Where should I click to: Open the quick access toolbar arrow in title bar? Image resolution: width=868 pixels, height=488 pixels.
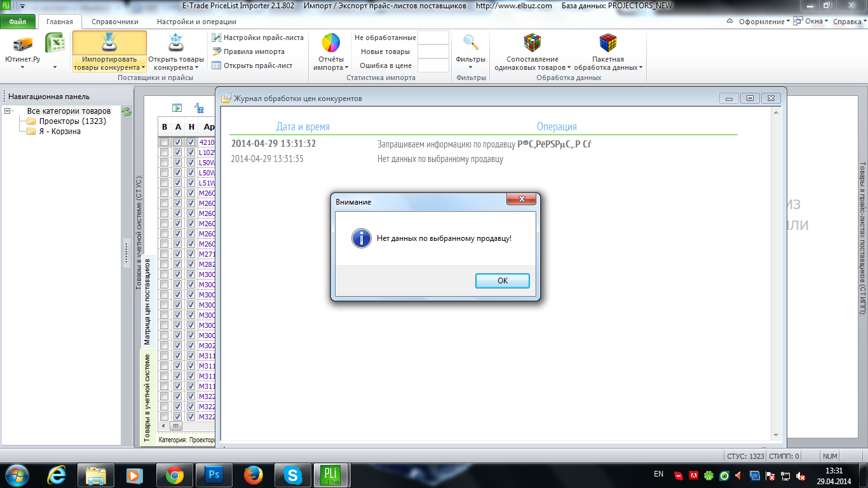point(23,6)
